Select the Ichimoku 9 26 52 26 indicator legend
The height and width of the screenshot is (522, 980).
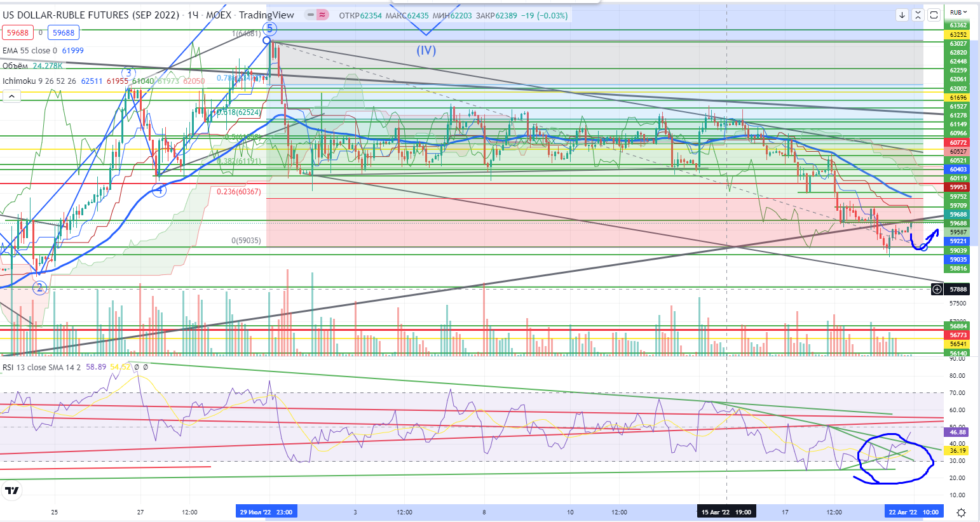(x=39, y=81)
